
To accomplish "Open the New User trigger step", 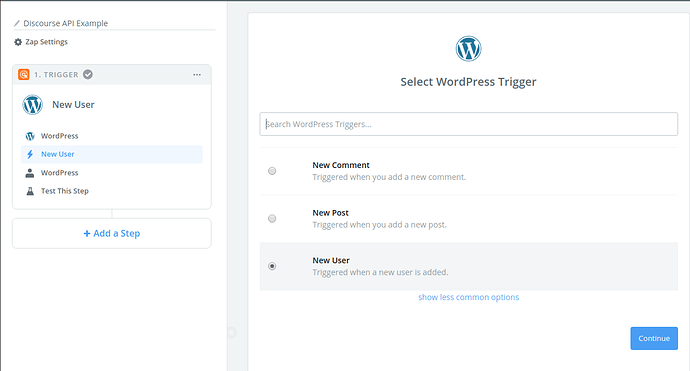I will pyautogui.click(x=112, y=154).
